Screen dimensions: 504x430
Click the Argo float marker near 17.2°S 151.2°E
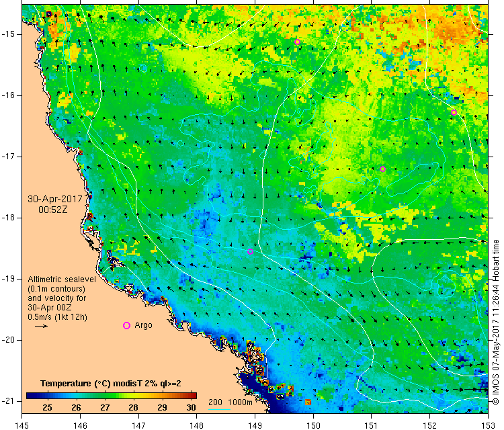pos(382,169)
